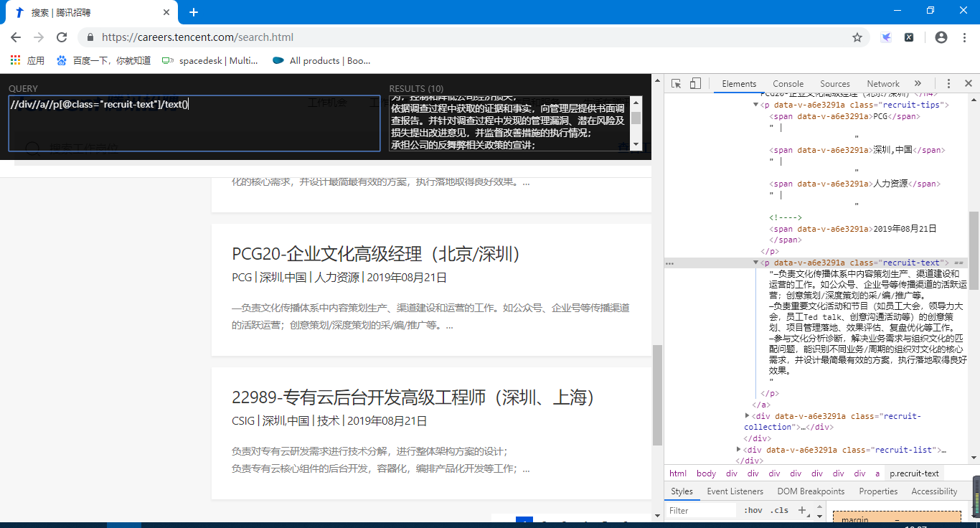Open the Chrome profile avatar
Image resolution: width=980 pixels, height=528 pixels.
tap(941, 37)
